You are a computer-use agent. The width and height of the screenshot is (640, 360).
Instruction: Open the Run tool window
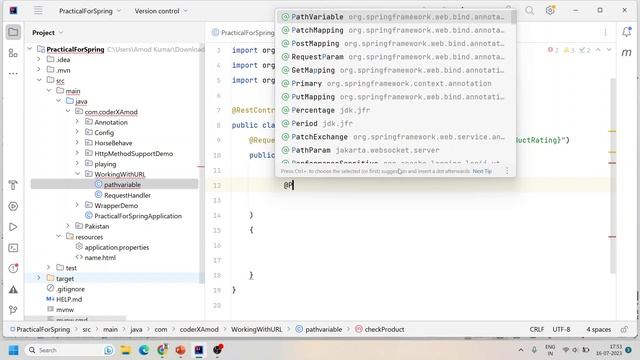tap(13, 227)
